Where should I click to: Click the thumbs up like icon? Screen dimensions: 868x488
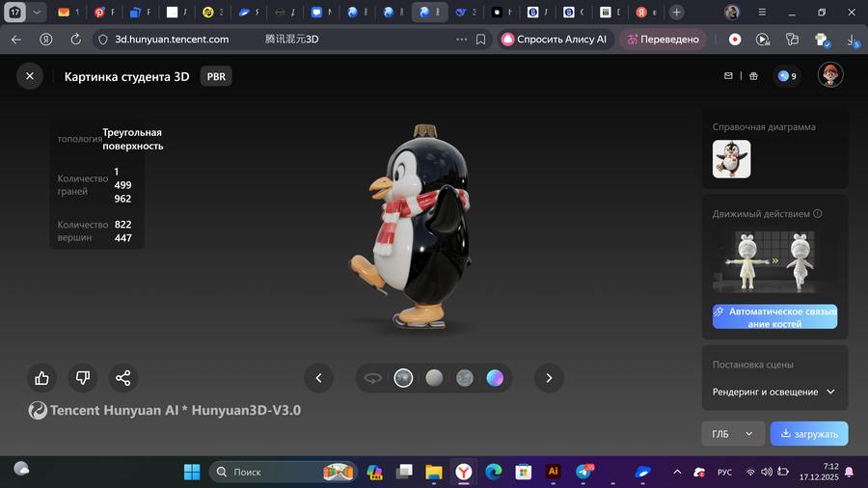click(x=41, y=378)
